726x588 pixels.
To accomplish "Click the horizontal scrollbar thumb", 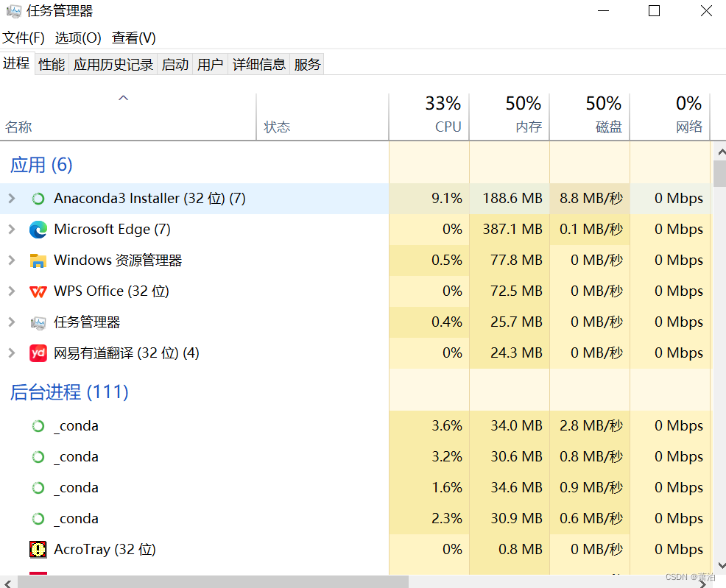I will (213, 582).
